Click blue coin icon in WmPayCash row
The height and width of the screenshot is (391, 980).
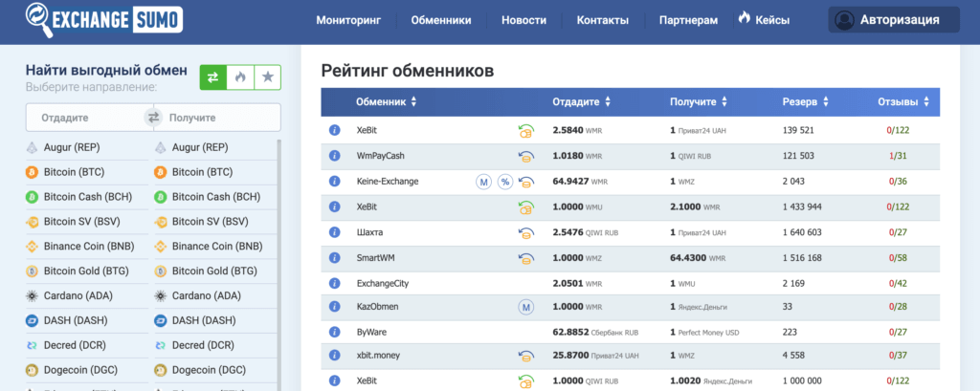tap(525, 156)
